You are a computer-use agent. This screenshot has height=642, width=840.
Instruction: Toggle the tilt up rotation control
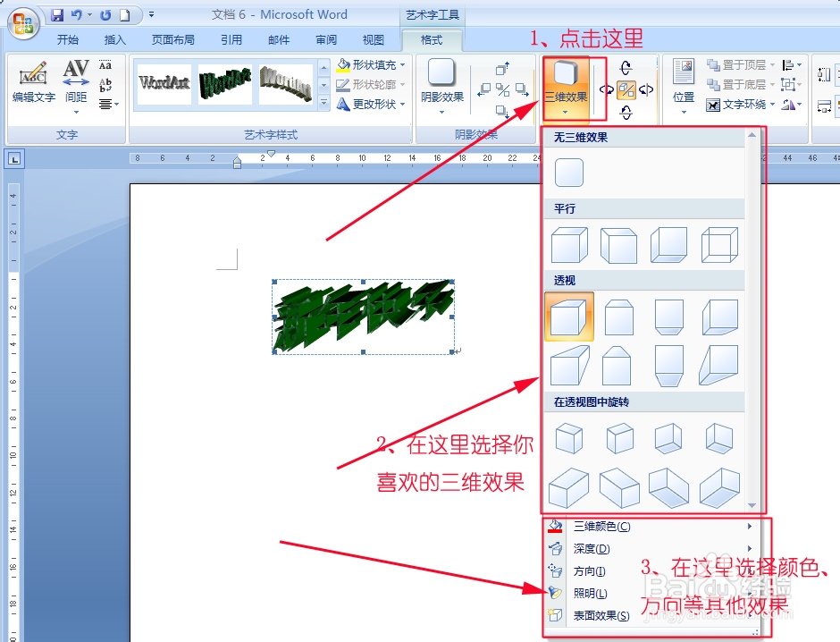626,68
